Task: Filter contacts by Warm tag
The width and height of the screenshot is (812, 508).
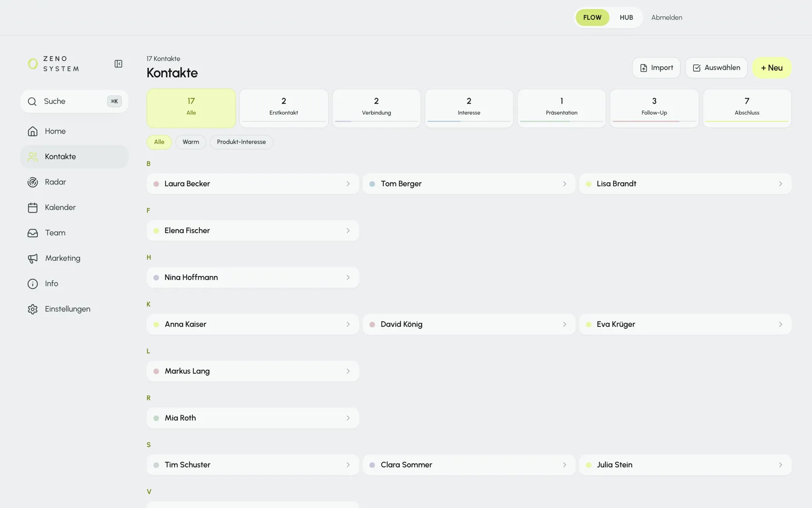Action: [x=191, y=142]
